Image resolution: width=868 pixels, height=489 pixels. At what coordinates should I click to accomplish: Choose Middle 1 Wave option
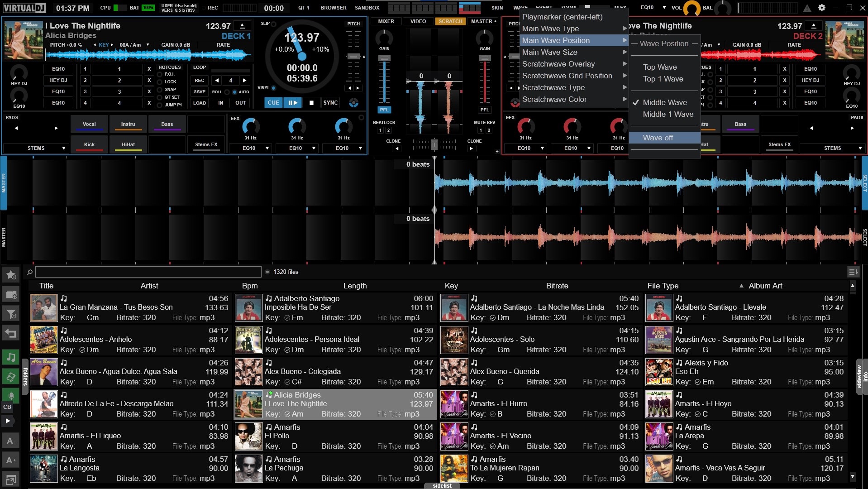tap(664, 114)
